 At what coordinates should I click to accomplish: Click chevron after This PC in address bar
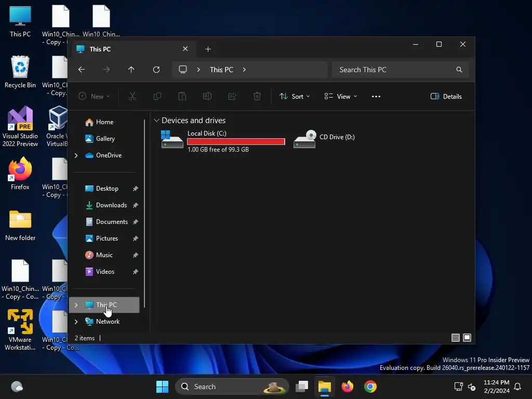point(244,70)
